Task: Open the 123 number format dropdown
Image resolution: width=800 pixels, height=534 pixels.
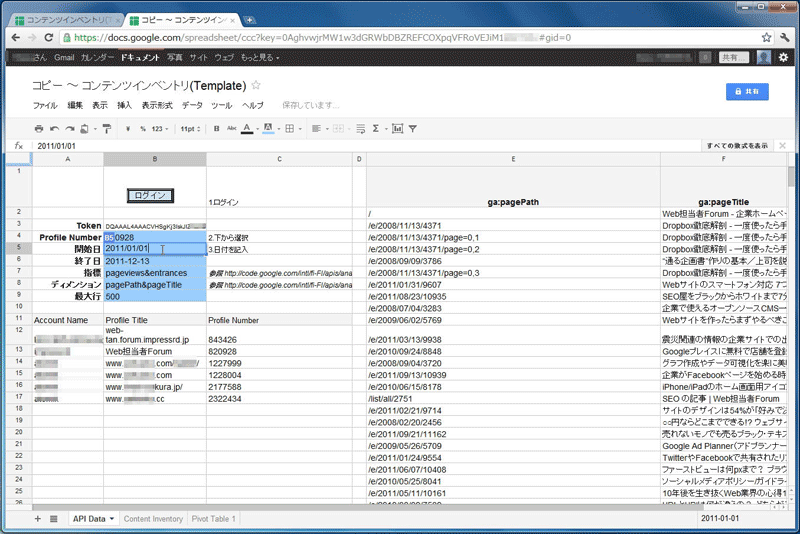Action: click(x=158, y=129)
